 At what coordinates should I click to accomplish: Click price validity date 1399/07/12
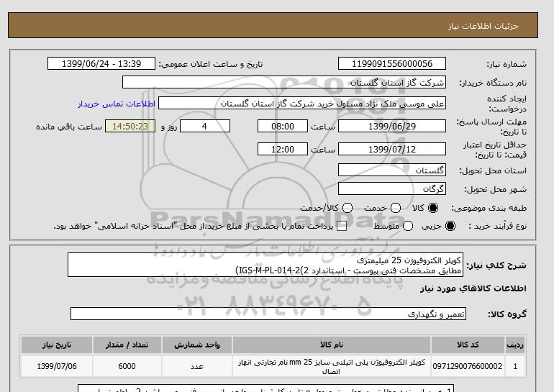392,149
